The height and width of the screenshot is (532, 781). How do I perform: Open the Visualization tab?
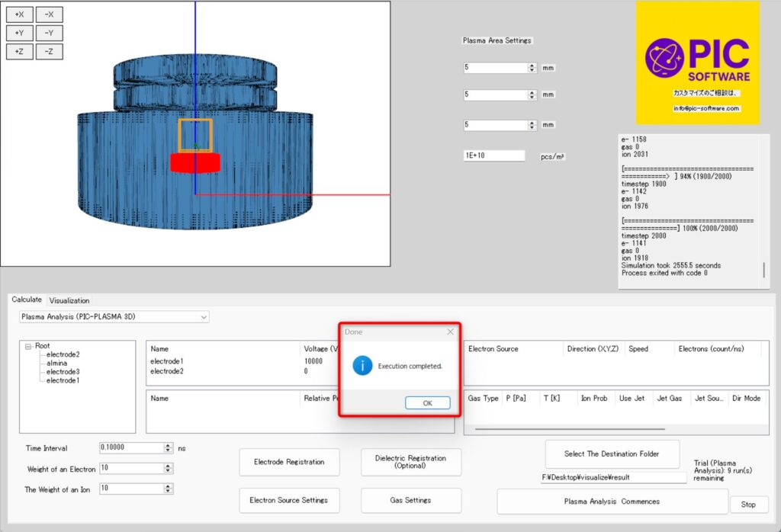pos(69,300)
